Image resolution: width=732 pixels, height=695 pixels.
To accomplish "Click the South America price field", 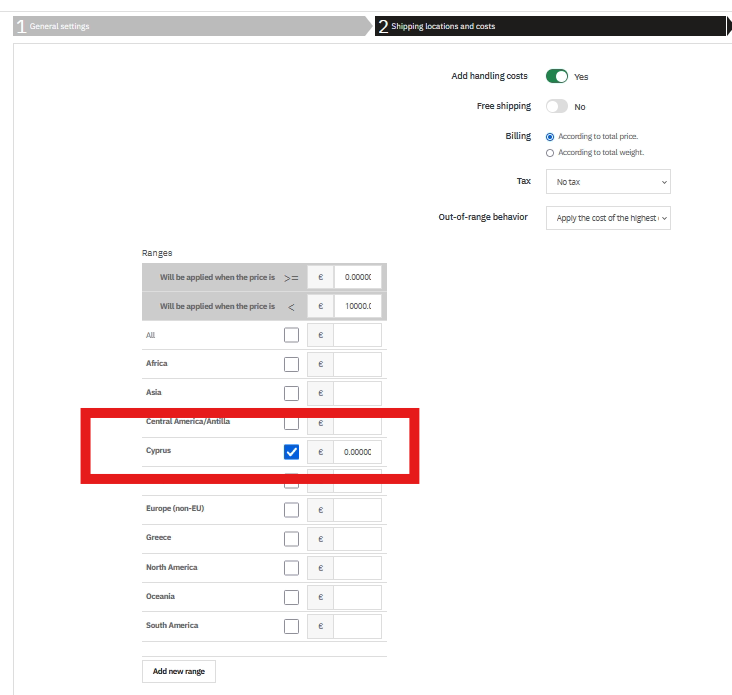I will 357,626.
